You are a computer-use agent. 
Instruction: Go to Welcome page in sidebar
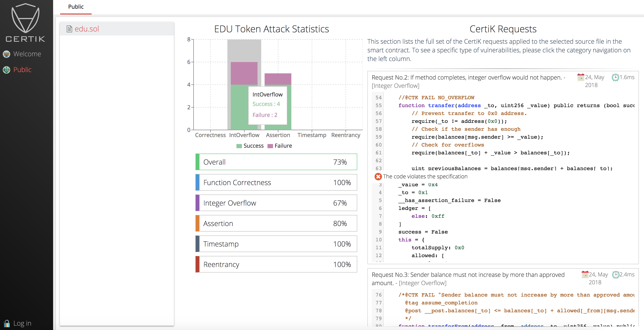pyautogui.click(x=27, y=54)
